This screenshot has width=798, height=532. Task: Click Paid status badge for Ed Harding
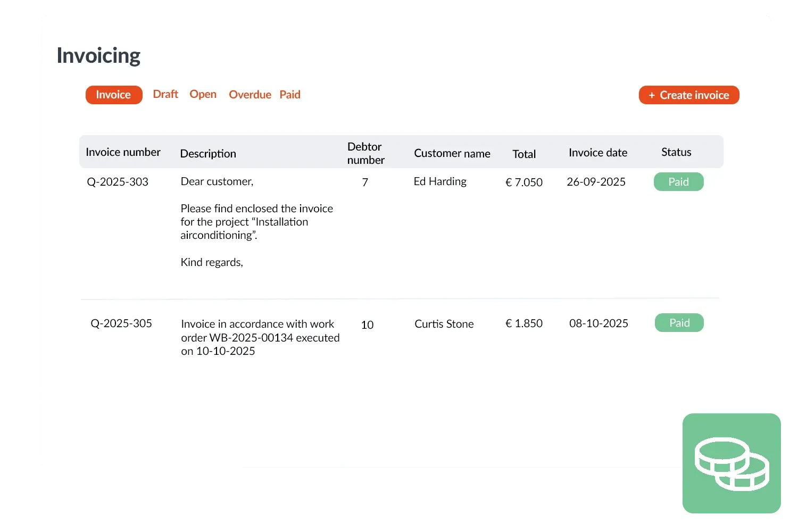point(678,182)
